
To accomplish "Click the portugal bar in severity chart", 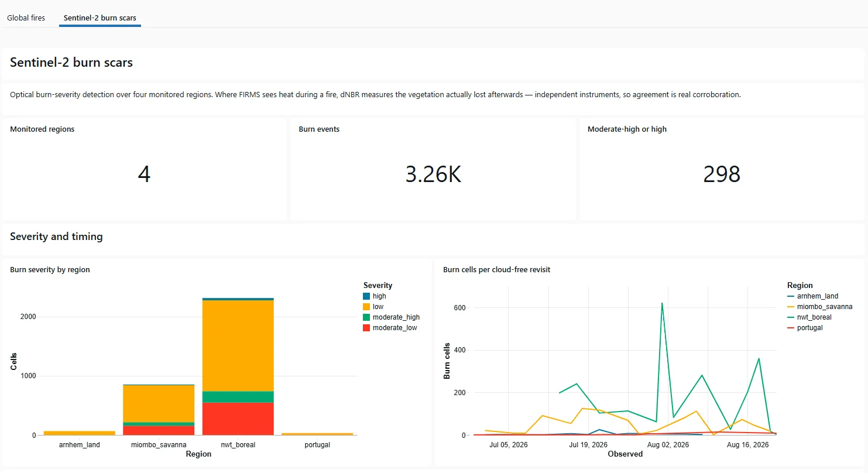I will [317, 434].
